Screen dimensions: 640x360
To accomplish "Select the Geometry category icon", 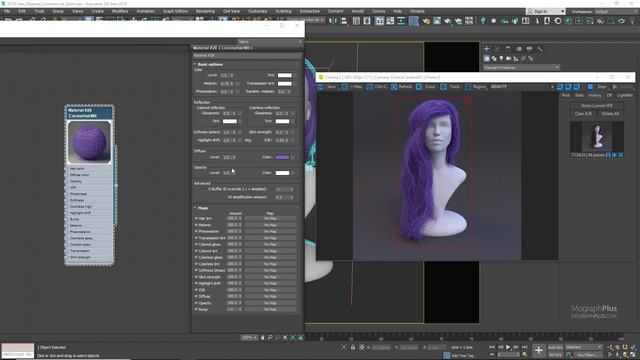I will tap(487, 58).
